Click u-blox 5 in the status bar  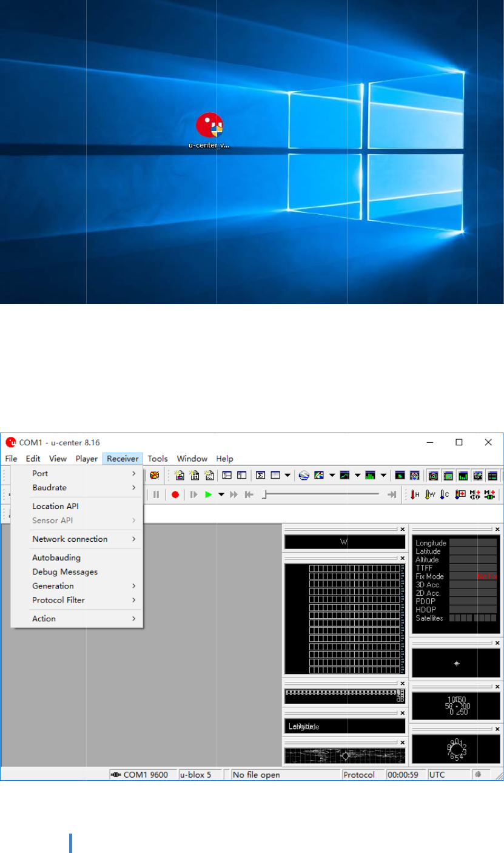200,775
